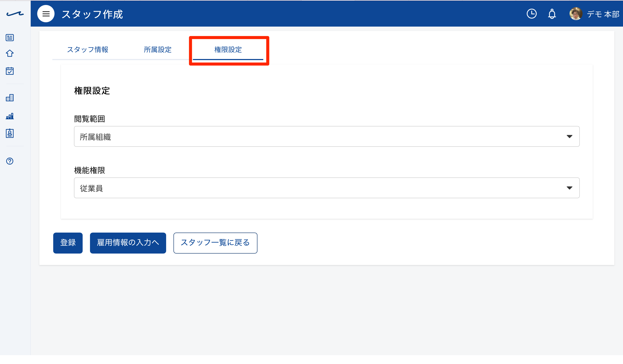Switch to the スタッフ情報 tab
Viewport: 623px width, 364px height.
pos(88,50)
